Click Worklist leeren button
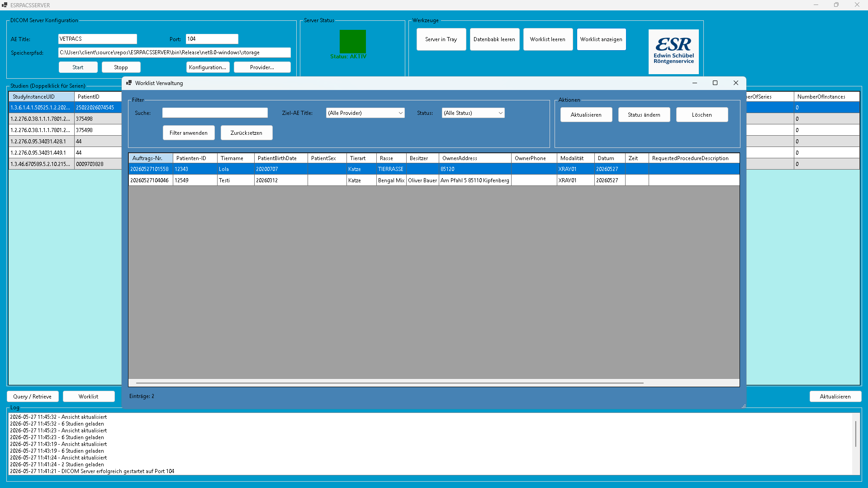 point(548,39)
